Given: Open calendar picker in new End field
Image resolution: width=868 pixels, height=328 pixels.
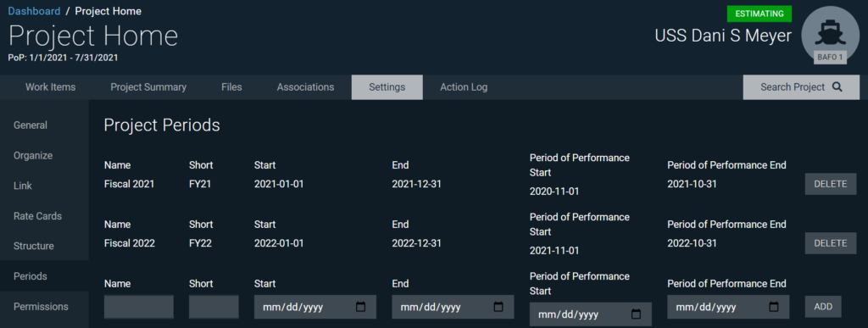Looking at the screenshot, I should pyautogui.click(x=498, y=307).
